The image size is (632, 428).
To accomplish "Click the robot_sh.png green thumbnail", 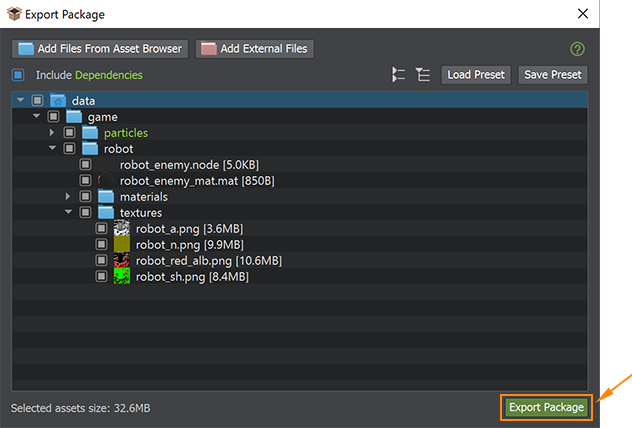I will coord(122,276).
